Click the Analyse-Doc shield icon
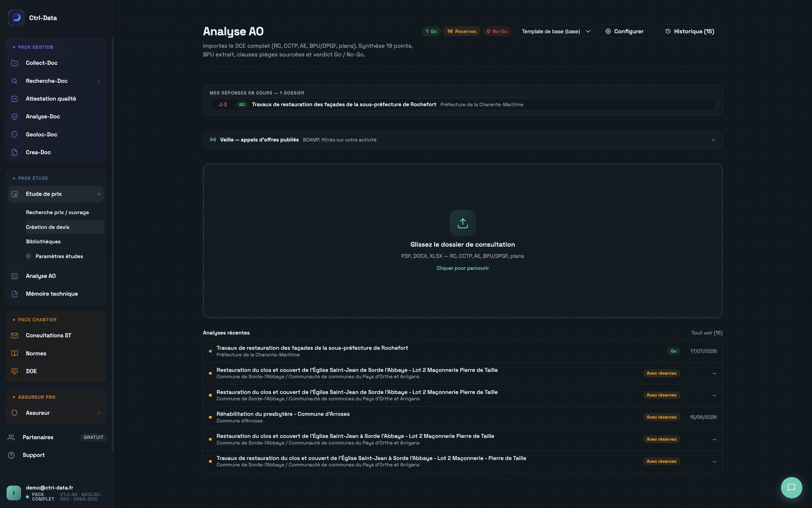Image resolution: width=812 pixels, height=508 pixels. 14,117
